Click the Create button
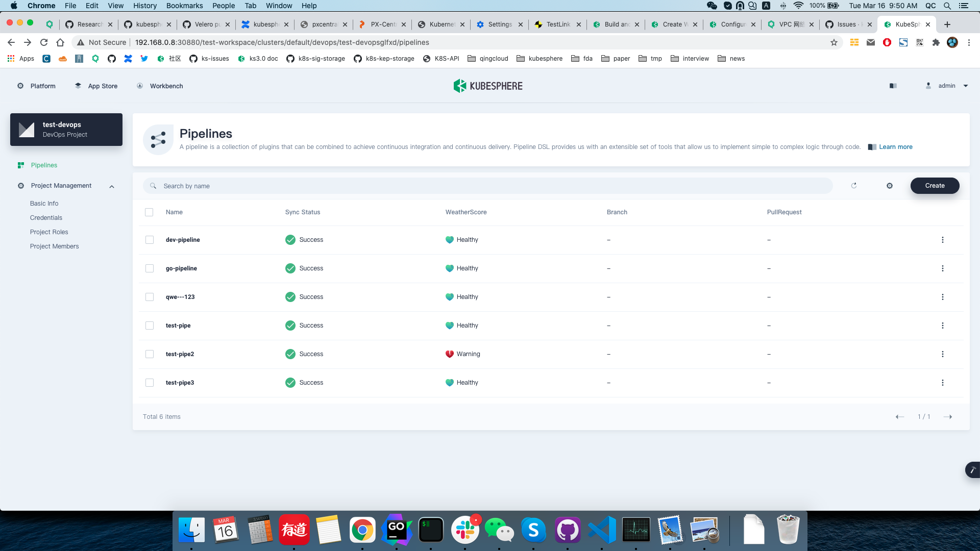 tap(935, 186)
